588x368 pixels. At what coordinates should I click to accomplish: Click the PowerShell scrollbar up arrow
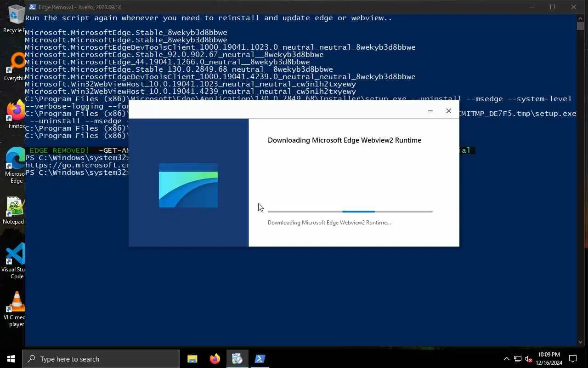pos(581,17)
